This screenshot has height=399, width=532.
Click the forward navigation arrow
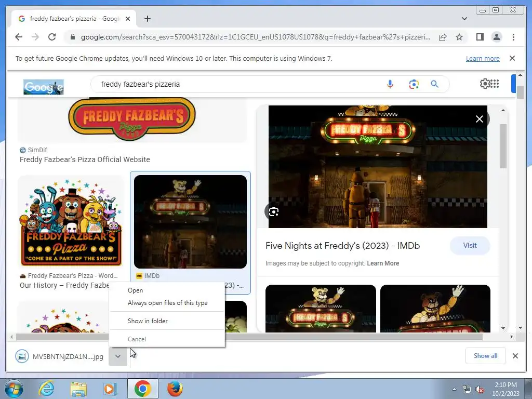(x=35, y=37)
